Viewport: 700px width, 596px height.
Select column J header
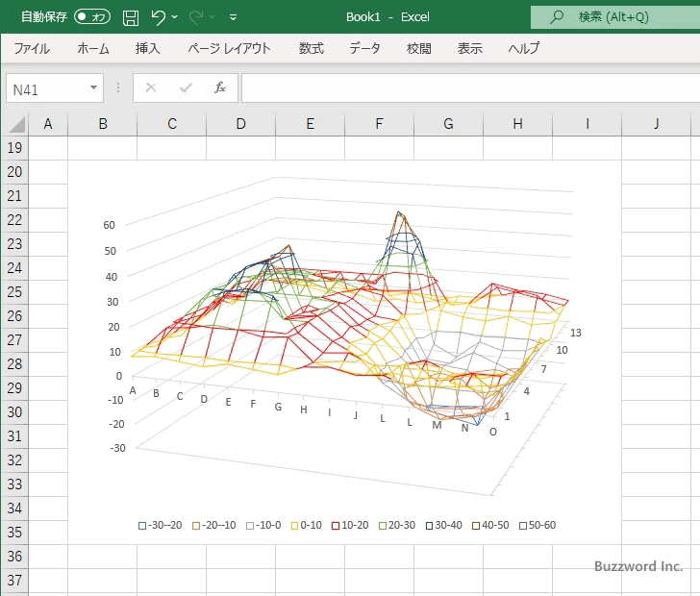[x=656, y=124]
